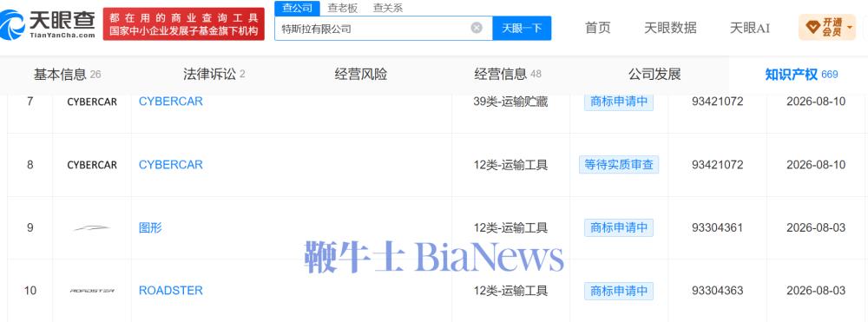
Task: Switch to the 公司发展 tab
Action: click(654, 74)
